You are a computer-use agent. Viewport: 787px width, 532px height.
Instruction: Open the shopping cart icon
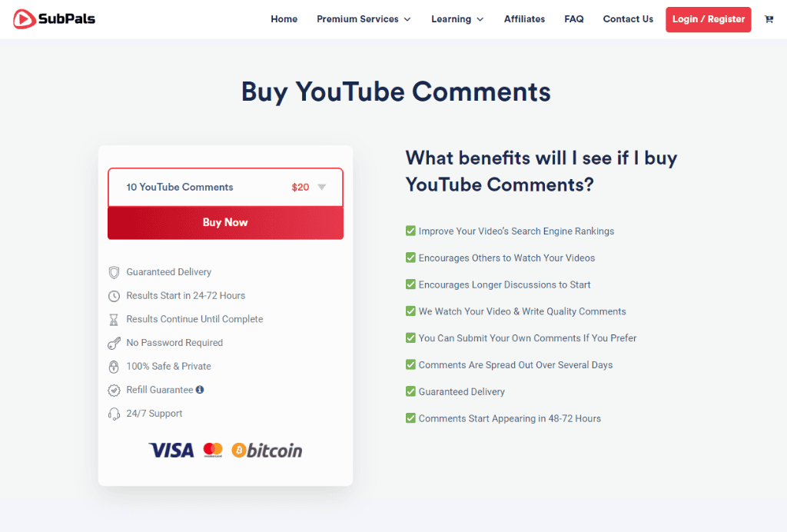(x=769, y=19)
